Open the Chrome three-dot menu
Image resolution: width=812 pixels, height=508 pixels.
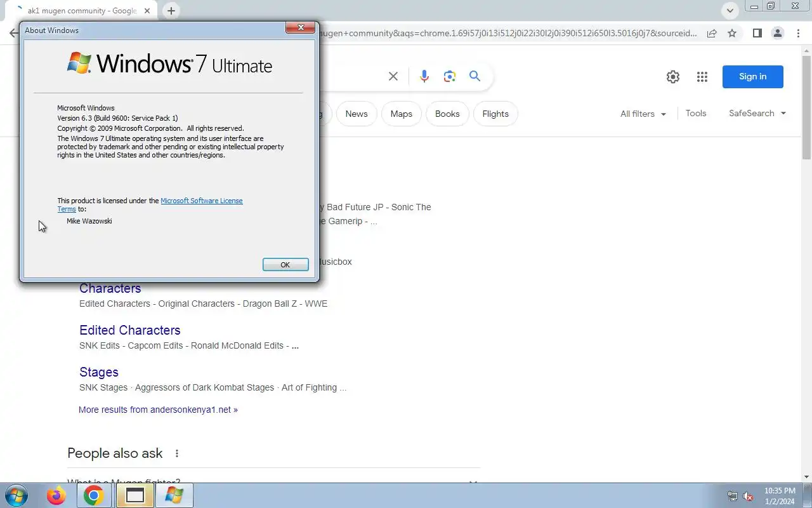point(797,33)
